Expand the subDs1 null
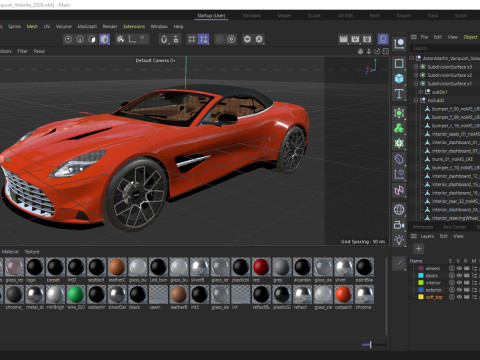 click(421, 92)
